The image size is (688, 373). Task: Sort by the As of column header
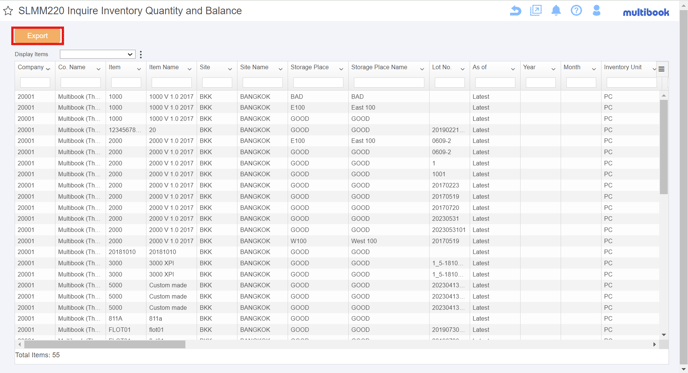pos(480,67)
